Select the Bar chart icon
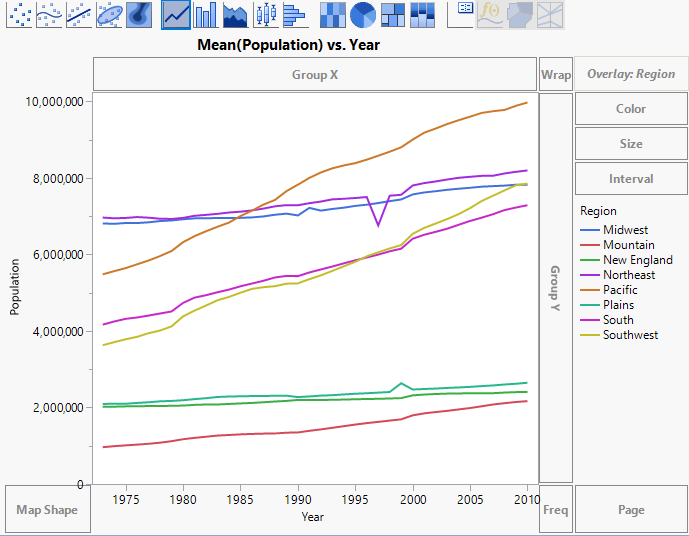The height and width of the screenshot is (536, 689). tap(206, 14)
